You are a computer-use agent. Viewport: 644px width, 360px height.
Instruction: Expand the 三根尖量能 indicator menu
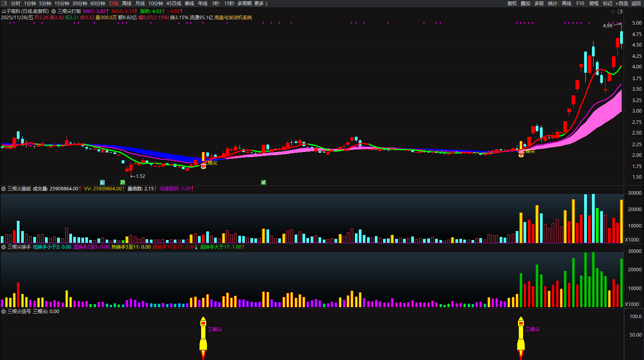click(x=4, y=189)
